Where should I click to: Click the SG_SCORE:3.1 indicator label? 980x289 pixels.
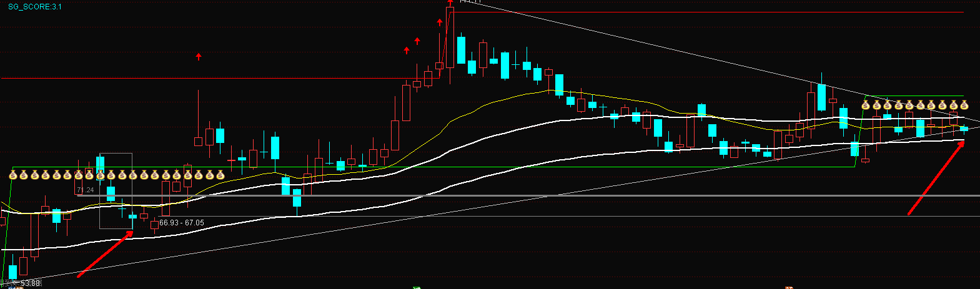pyautogui.click(x=34, y=6)
